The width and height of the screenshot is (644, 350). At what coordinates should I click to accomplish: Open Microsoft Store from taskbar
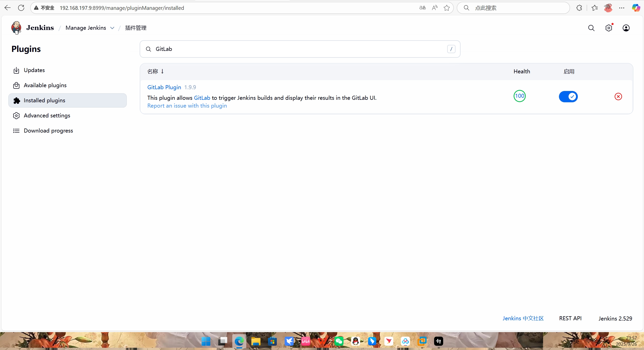pos(272,341)
